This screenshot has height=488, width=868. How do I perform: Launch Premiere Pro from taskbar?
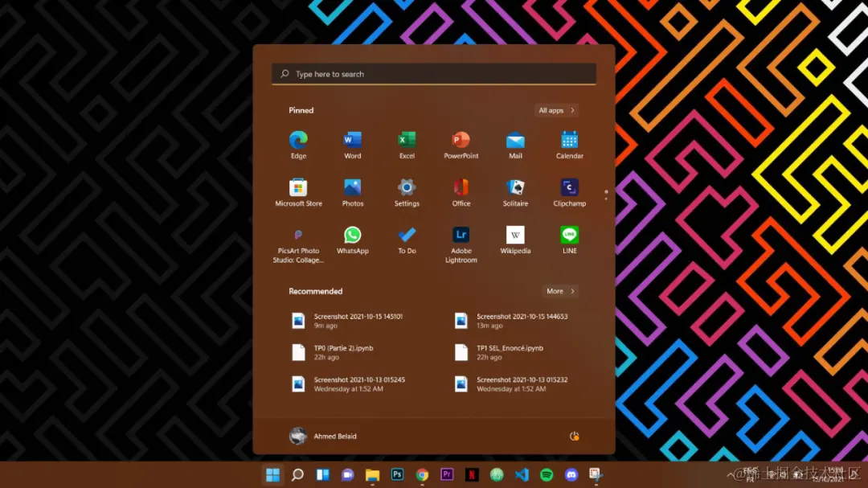(447, 474)
